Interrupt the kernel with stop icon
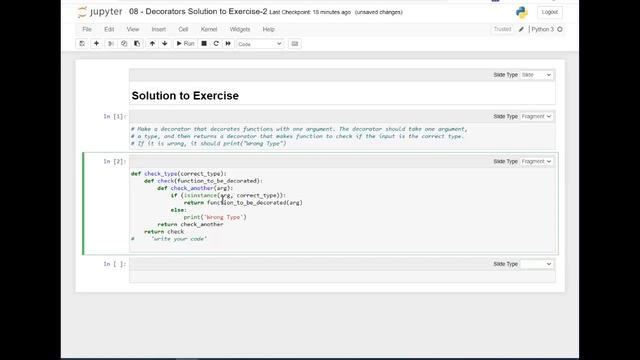This screenshot has width=640, height=360. (x=204, y=44)
